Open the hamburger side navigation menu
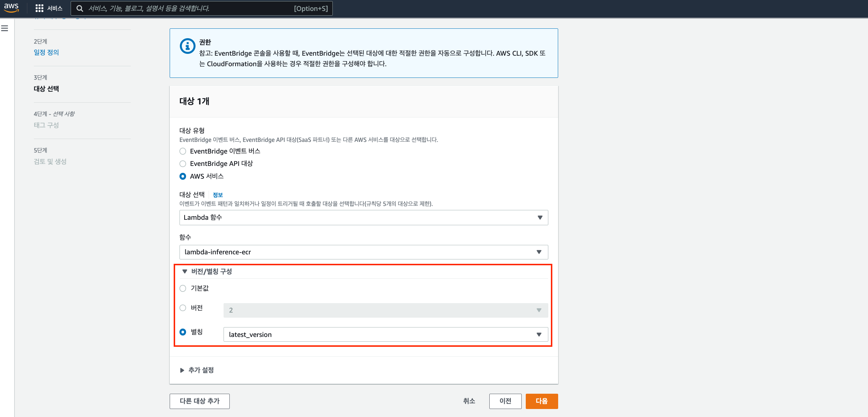This screenshot has height=417, width=868. (5, 28)
